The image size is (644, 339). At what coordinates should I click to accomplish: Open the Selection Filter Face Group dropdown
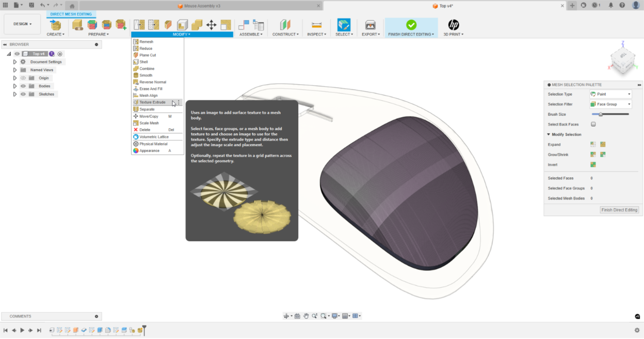point(611,104)
